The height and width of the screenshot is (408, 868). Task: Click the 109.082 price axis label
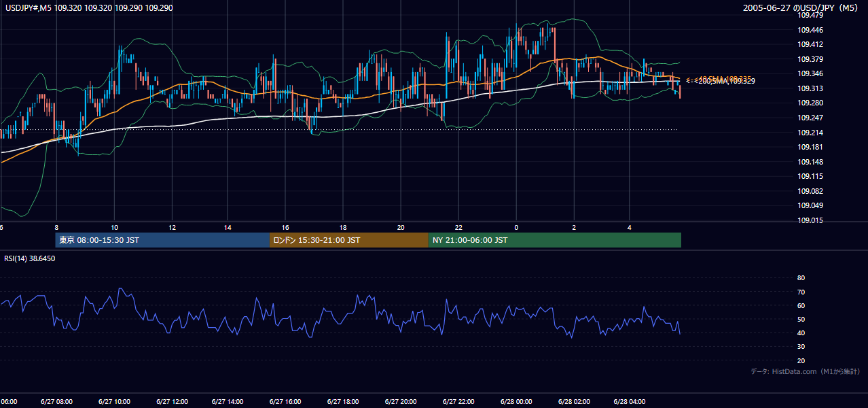pyautogui.click(x=810, y=191)
